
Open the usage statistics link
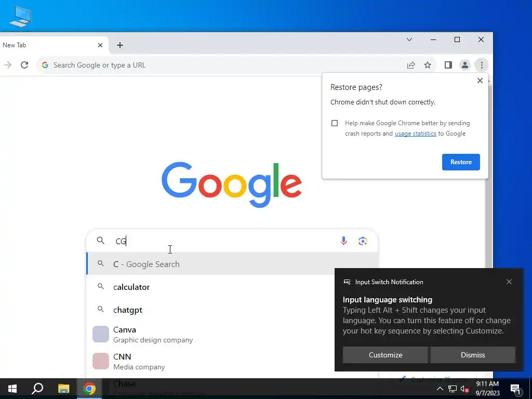[x=415, y=134]
